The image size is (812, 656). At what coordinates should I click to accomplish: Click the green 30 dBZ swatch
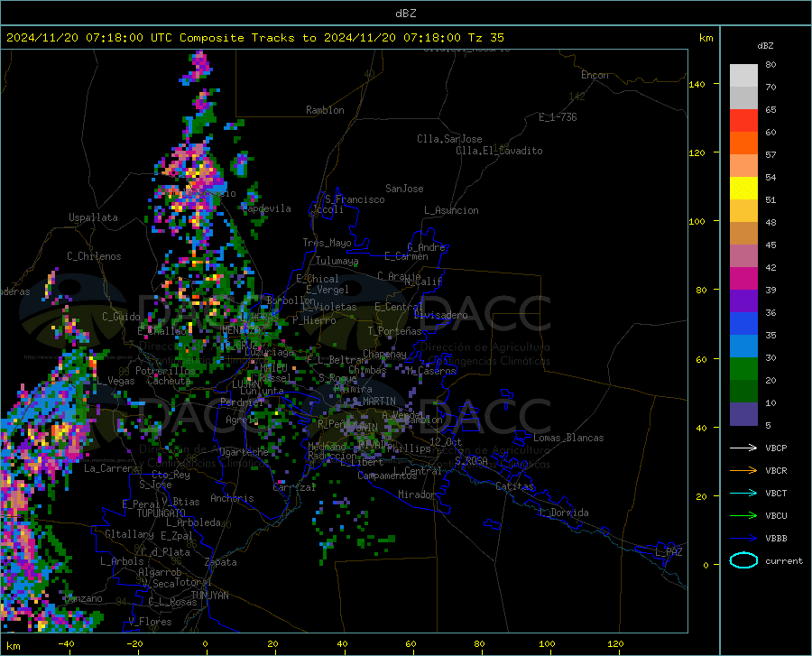coord(743,369)
